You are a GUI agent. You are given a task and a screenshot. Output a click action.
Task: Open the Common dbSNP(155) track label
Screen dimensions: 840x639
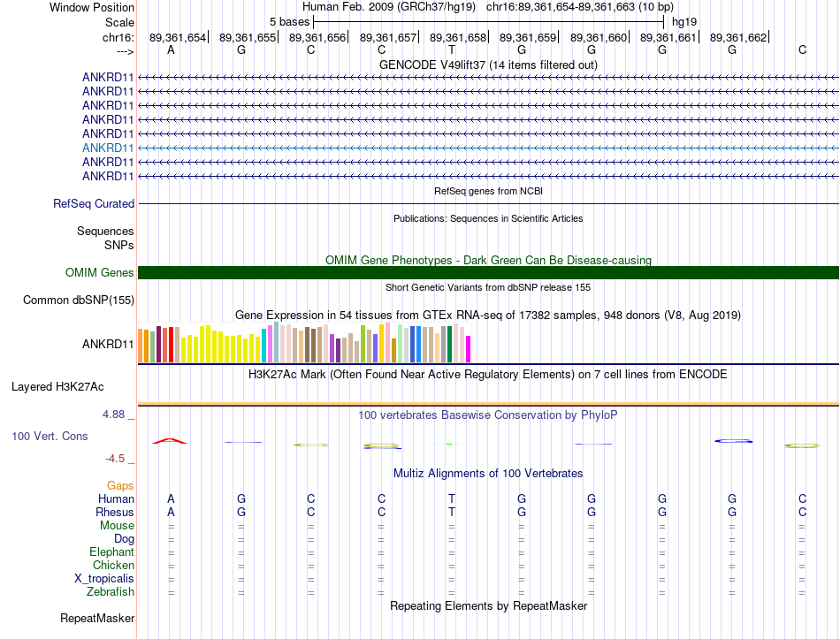[x=78, y=300]
